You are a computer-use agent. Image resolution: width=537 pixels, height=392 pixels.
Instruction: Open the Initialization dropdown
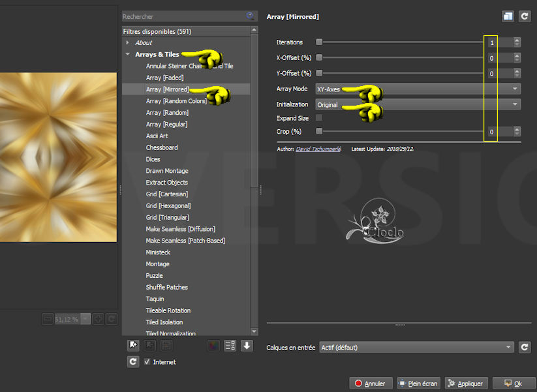418,104
